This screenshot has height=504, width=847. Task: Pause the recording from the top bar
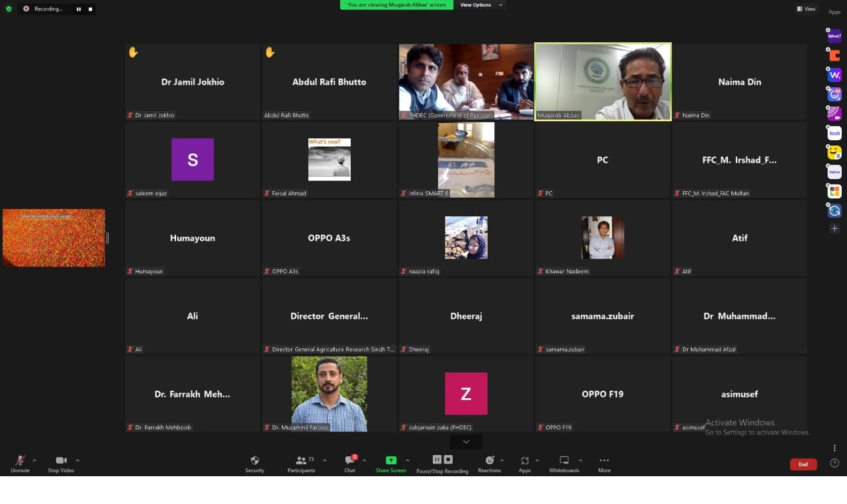click(x=79, y=9)
